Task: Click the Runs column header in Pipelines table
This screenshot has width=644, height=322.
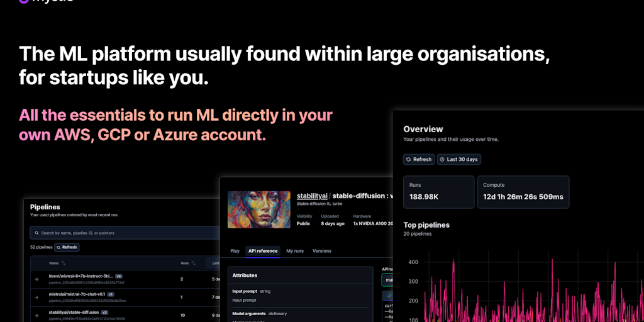Action: tap(185, 264)
